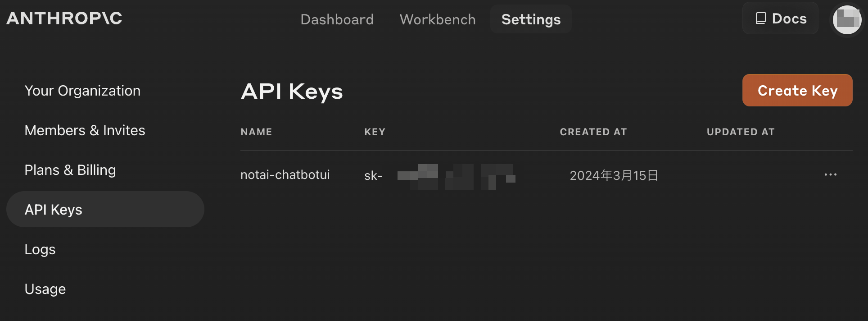Click the CREATED AT column header
Screen dimensions: 868x321
[x=593, y=132]
